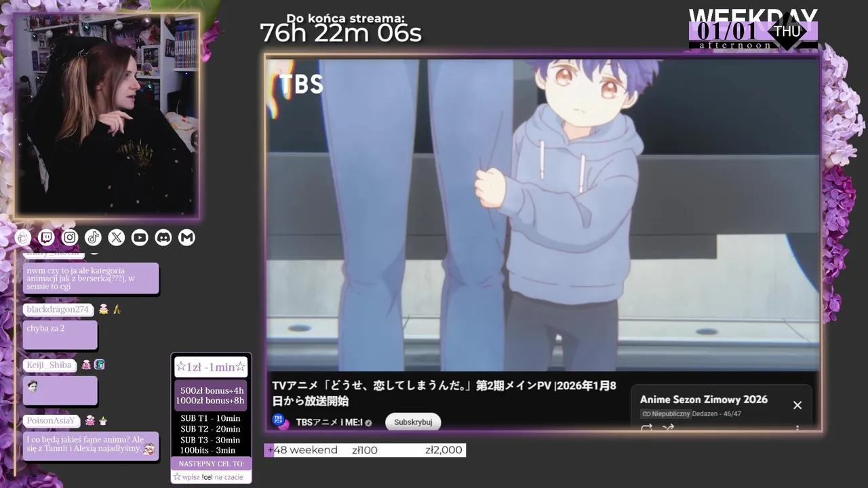The width and height of the screenshot is (868, 488).
Task: Close the Anime Sezon Zimowy 2026 playlist
Action: click(797, 405)
